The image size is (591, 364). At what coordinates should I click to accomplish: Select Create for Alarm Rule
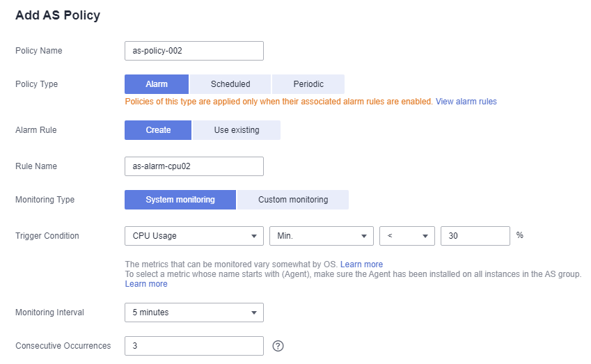pos(158,130)
